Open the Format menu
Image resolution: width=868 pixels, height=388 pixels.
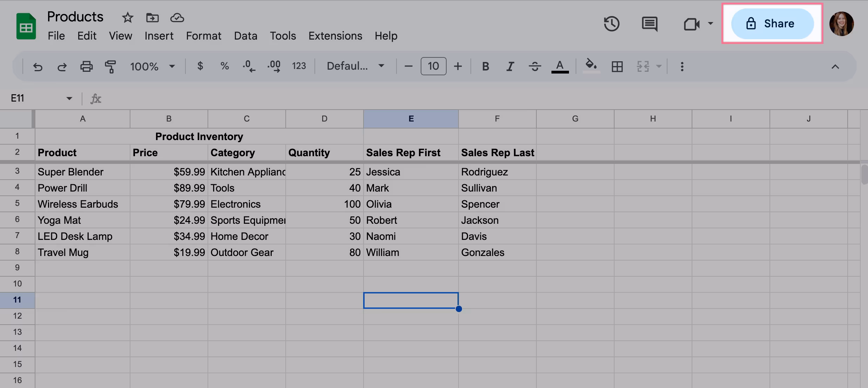[x=203, y=36]
